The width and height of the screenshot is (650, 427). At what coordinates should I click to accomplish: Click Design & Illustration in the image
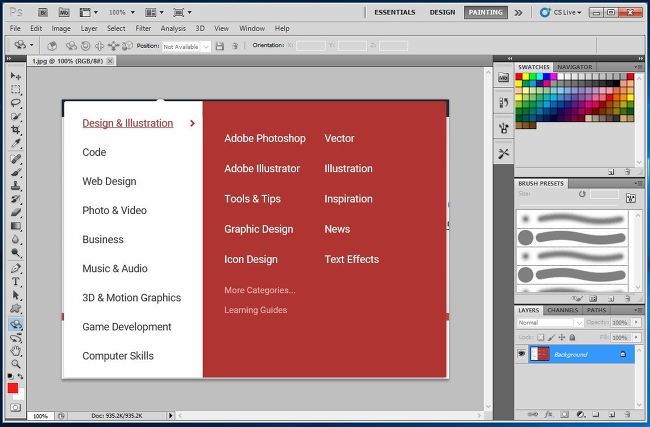coord(128,123)
